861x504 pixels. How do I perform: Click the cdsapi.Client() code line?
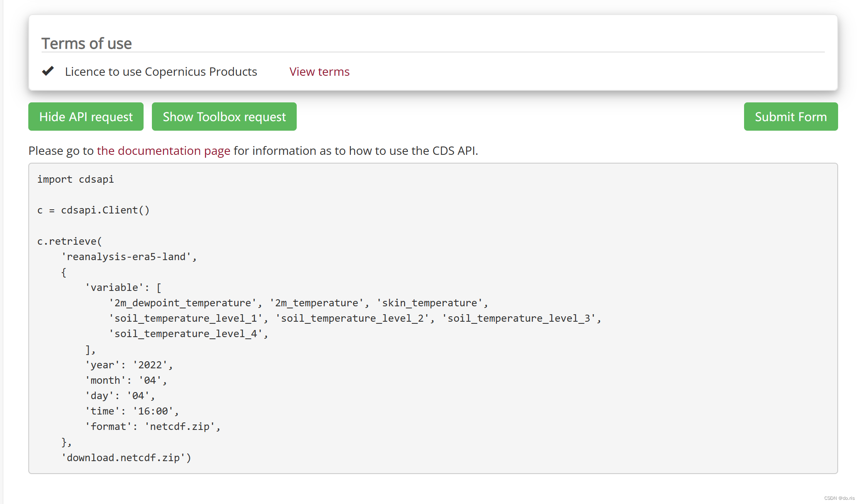[93, 210]
